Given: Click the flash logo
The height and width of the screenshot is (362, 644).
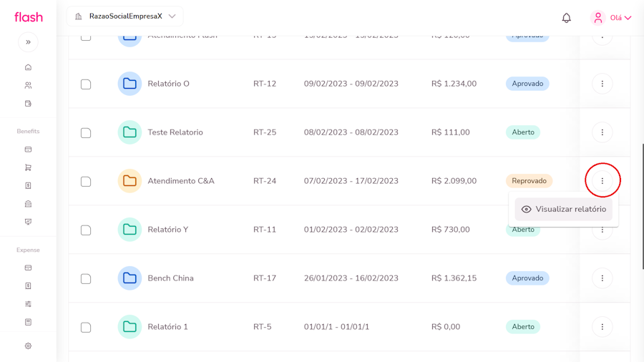Looking at the screenshot, I should click(x=29, y=17).
